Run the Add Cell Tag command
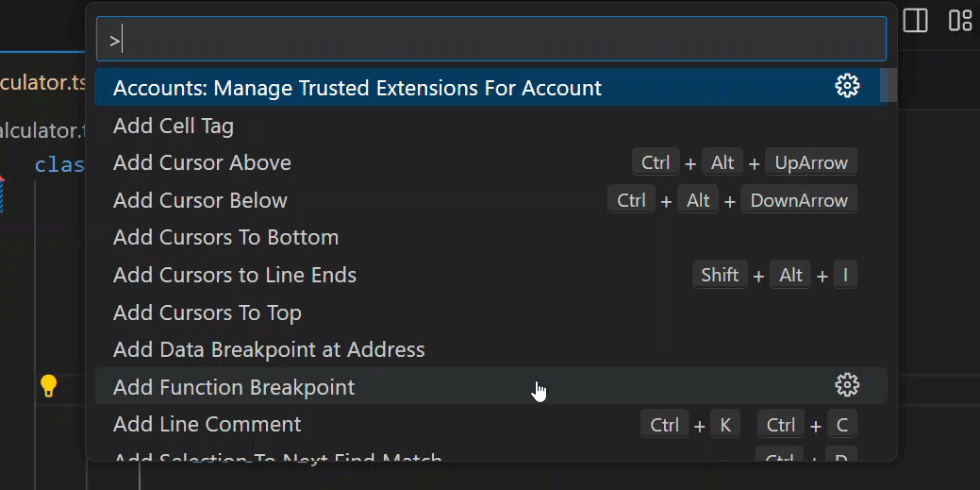This screenshot has width=980, height=490. tap(174, 126)
